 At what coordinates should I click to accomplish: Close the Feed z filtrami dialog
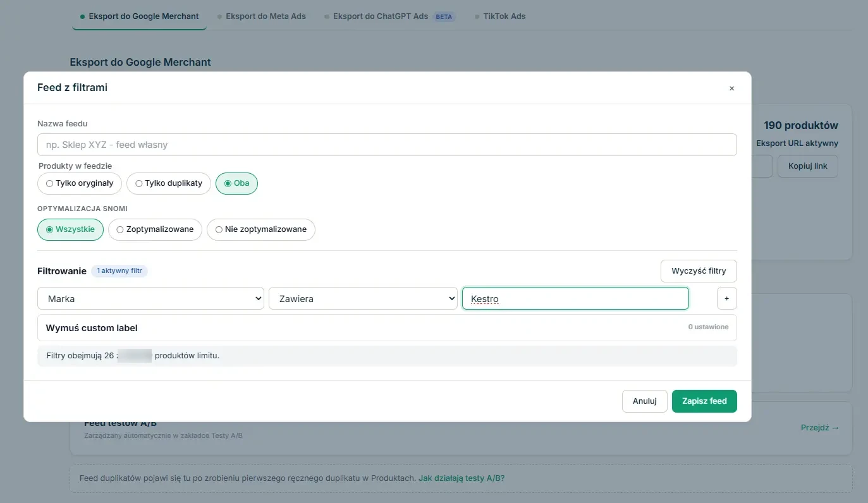(x=731, y=88)
